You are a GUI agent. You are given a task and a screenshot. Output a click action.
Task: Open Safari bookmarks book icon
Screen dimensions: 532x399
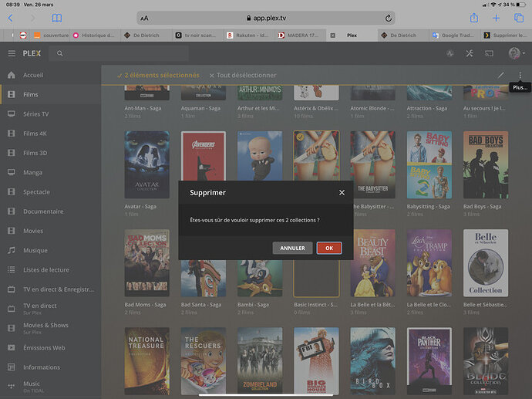[x=56, y=18]
